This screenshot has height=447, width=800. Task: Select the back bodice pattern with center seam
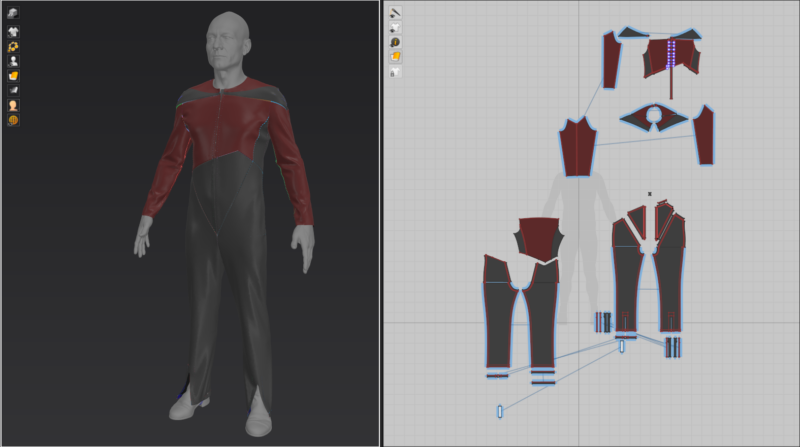(x=578, y=147)
